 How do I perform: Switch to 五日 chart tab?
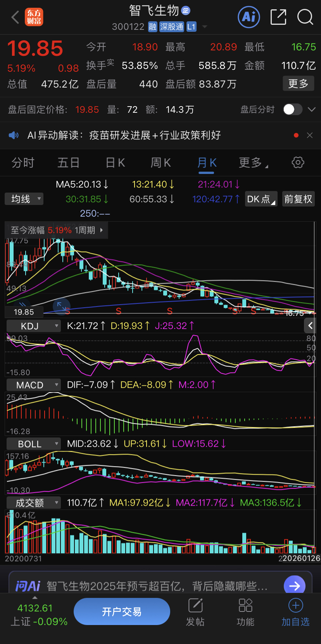(69, 163)
